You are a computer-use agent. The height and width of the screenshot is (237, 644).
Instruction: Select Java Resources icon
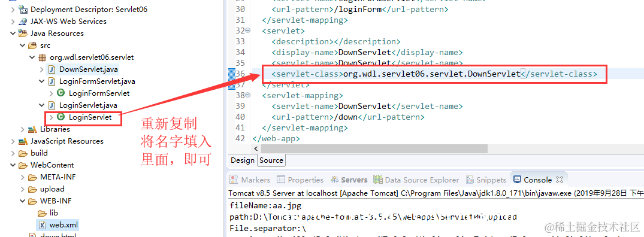[23, 33]
